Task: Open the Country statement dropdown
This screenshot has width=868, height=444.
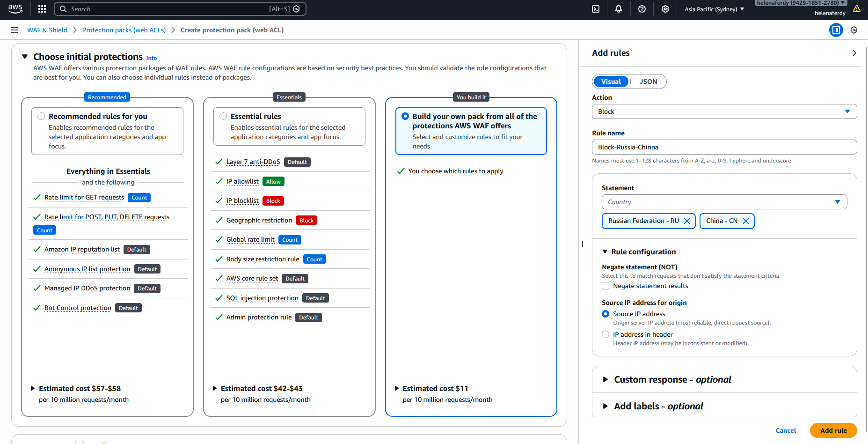Action: tap(724, 202)
